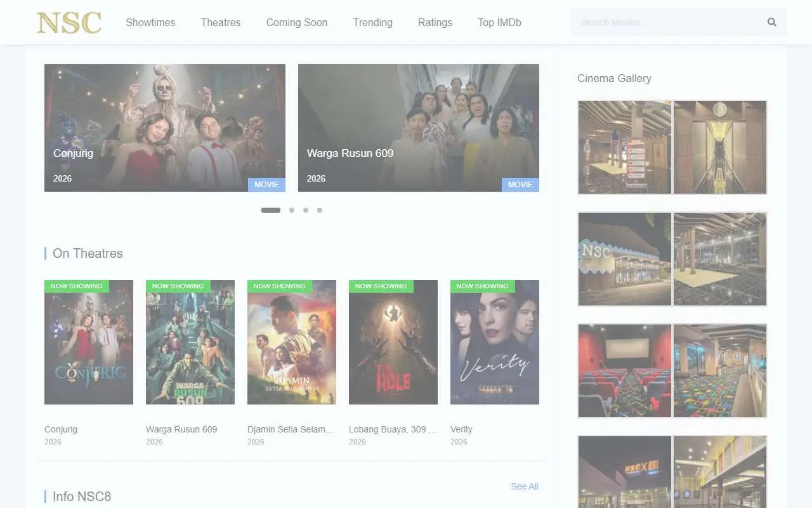Open Top IMDb menu item
This screenshot has width=812, height=508.
coord(499,22)
